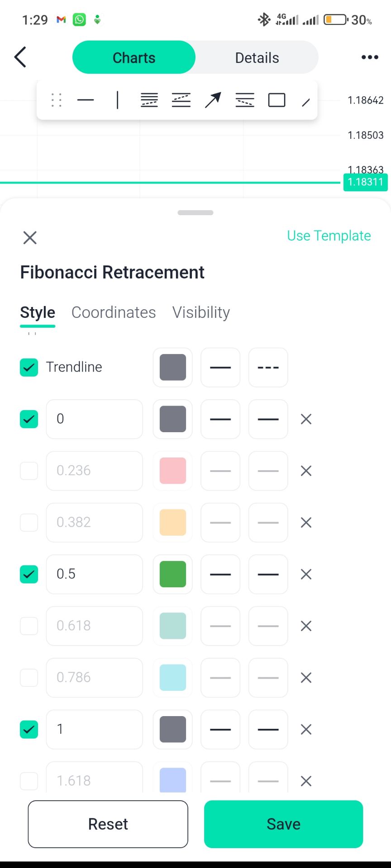Open the green color swatch for 0.5
The width and height of the screenshot is (391, 868).
click(x=173, y=574)
